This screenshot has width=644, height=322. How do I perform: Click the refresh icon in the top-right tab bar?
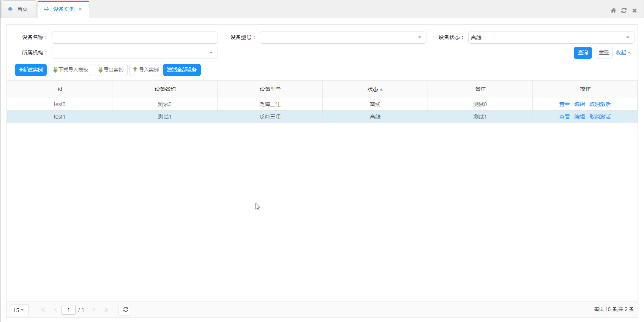click(x=623, y=11)
